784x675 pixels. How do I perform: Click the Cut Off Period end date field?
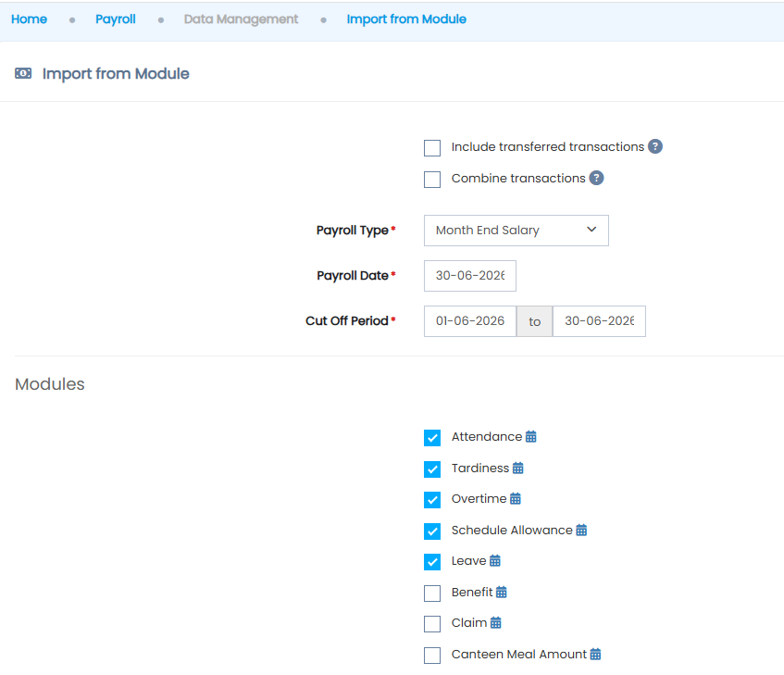tap(599, 321)
